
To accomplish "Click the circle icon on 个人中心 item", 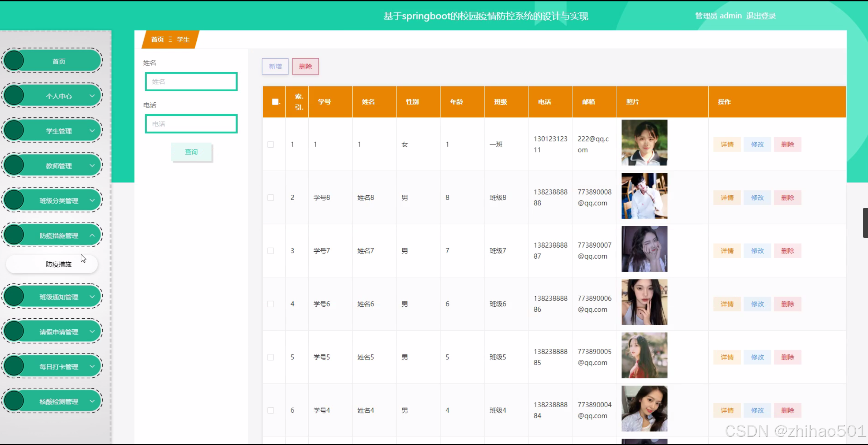I will pos(14,96).
